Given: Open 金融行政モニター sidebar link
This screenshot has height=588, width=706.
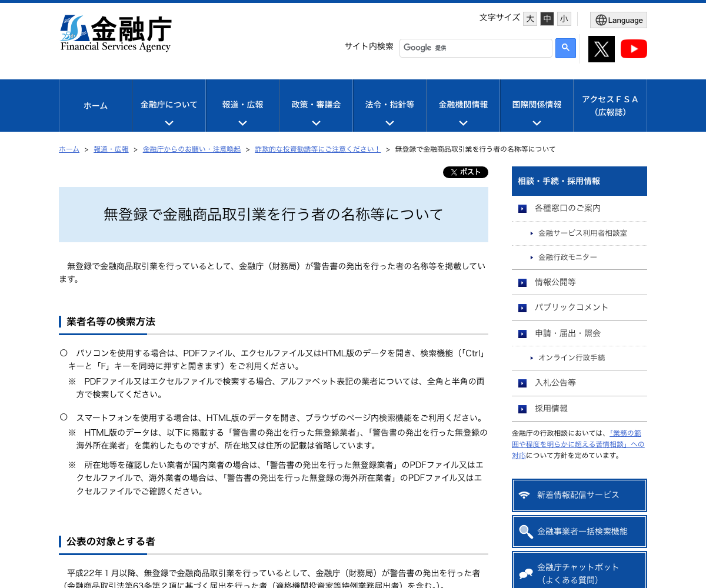Looking at the screenshot, I should tap(568, 258).
